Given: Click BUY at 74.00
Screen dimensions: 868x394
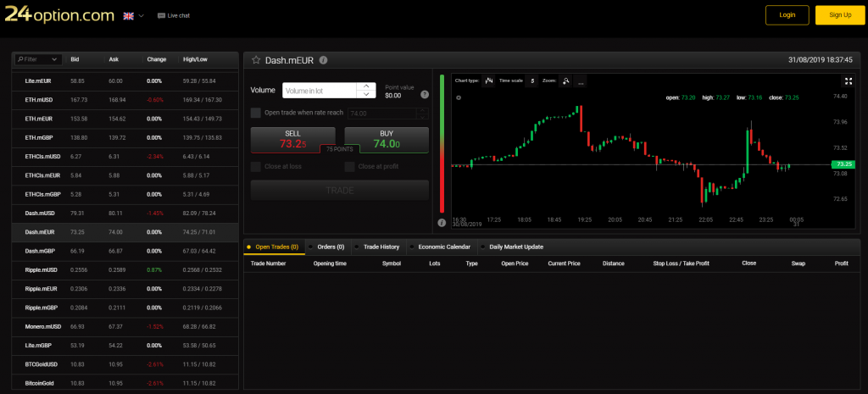Looking at the screenshot, I should click(x=387, y=140).
